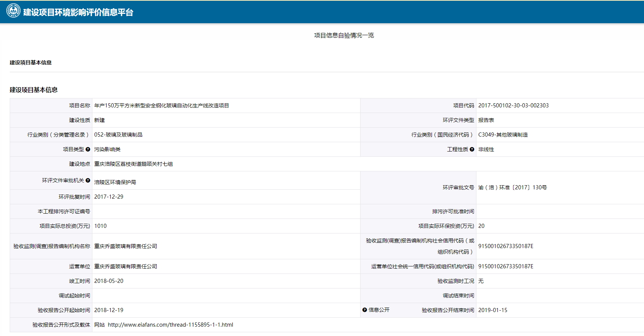This screenshot has width=644, height=336.
Task: Click the 行业类别（分类管理名录） label
Action: click(59, 135)
